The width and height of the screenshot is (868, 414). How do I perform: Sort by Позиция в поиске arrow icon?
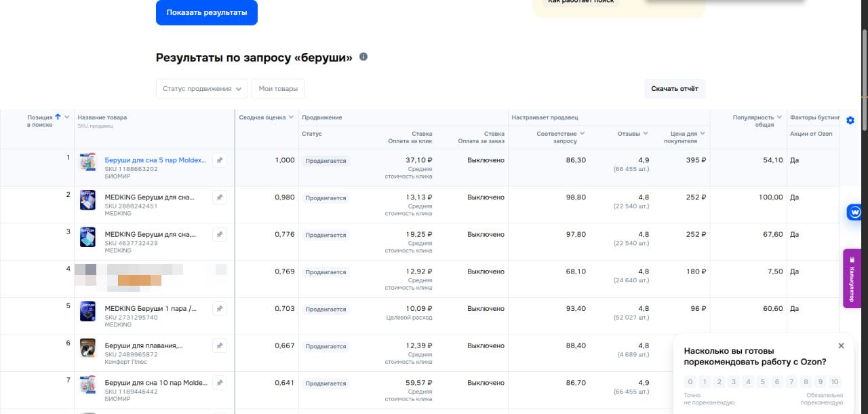(x=57, y=117)
